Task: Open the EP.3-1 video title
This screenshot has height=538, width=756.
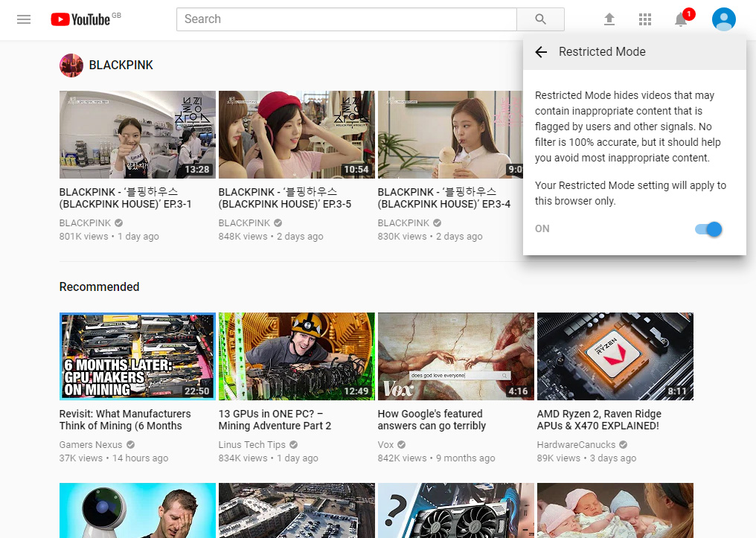Action: point(125,198)
